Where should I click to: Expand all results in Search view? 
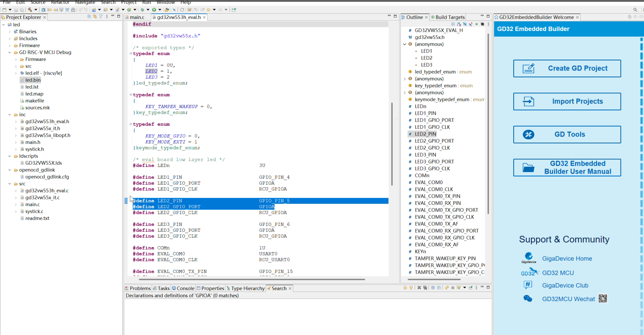coord(433,288)
